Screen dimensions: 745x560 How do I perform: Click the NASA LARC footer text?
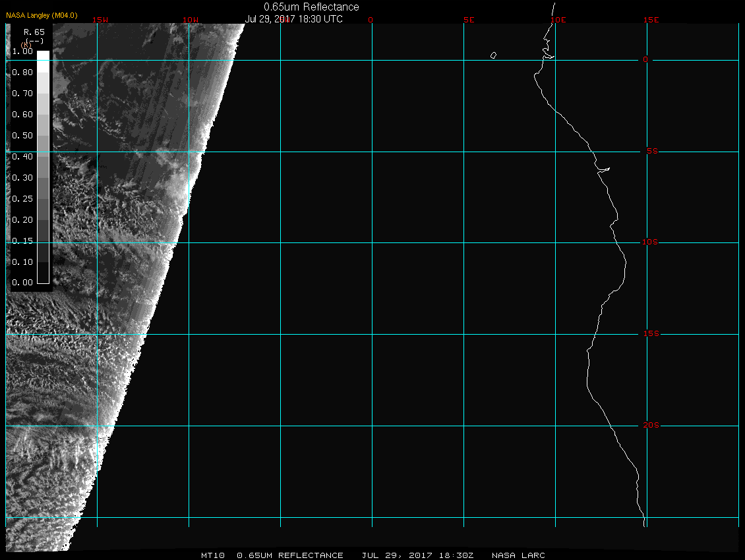coord(518,555)
